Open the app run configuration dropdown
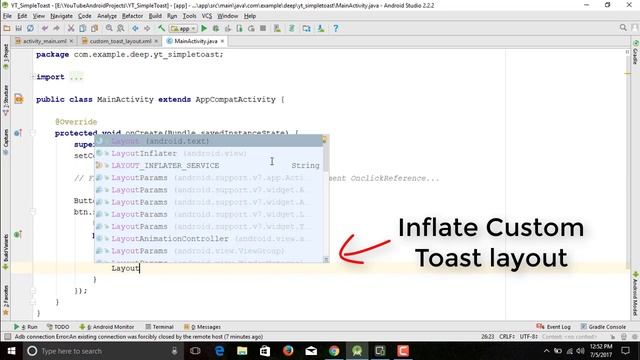The width and height of the screenshot is (640, 360). coord(183,29)
